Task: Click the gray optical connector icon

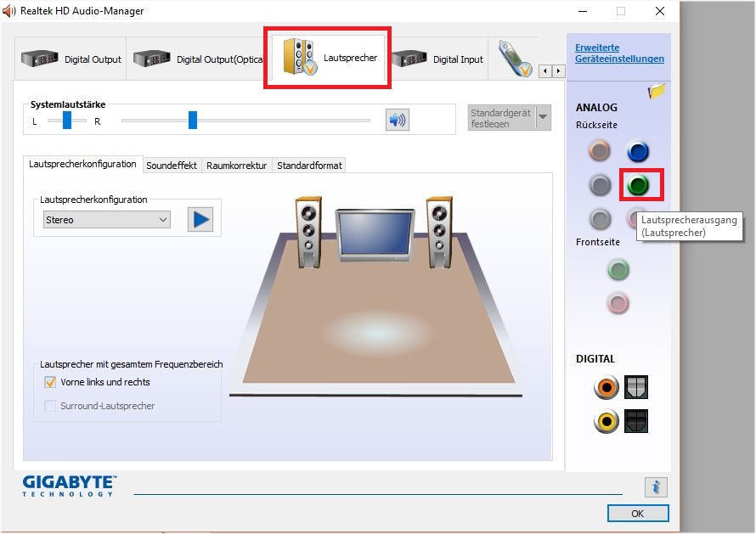Action: pos(636,387)
